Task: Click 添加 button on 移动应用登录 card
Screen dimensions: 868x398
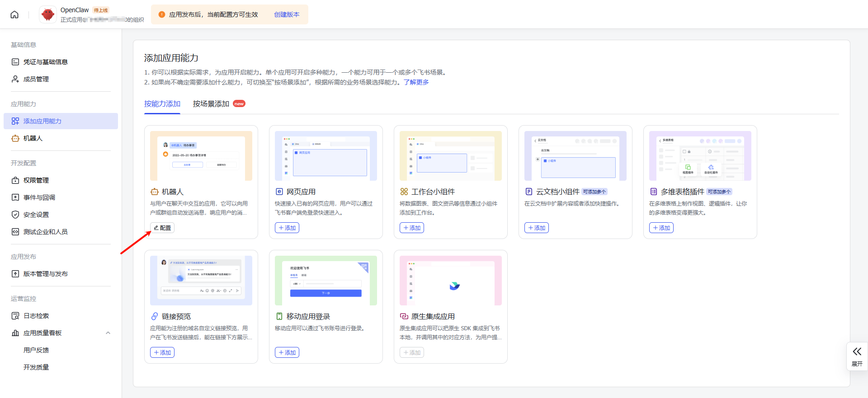Action: (x=287, y=352)
